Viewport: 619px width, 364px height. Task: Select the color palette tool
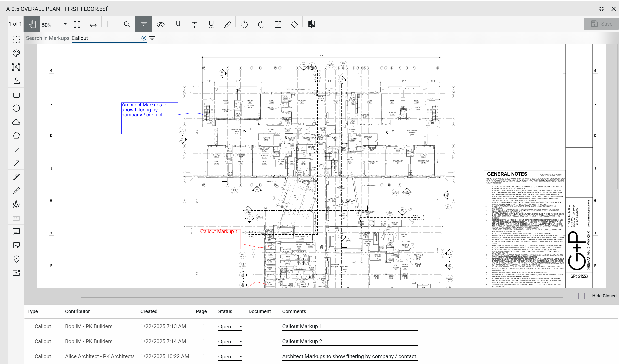tap(16, 53)
